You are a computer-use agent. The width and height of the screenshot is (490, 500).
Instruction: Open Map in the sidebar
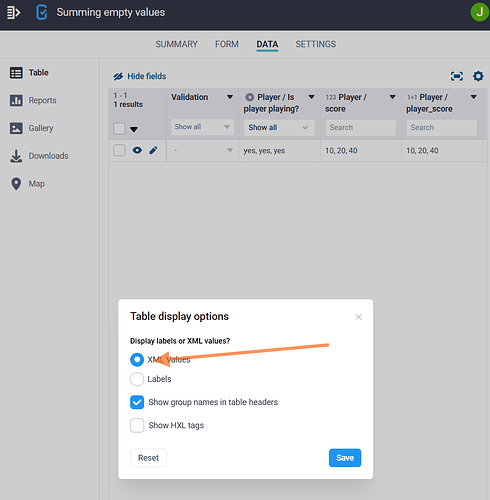tap(37, 184)
